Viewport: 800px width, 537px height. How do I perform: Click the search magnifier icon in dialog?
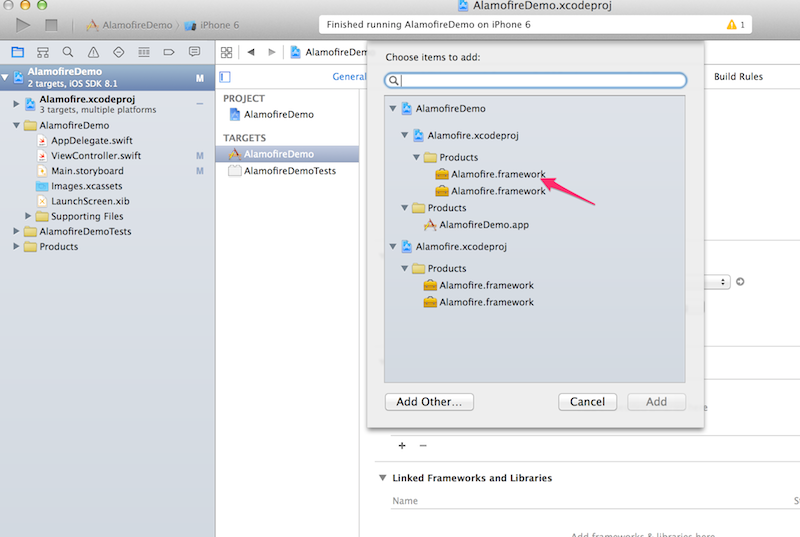coord(393,81)
